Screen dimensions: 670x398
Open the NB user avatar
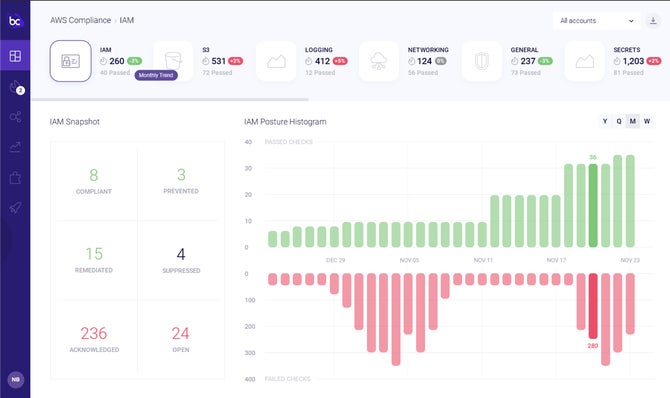pos(15,379)
